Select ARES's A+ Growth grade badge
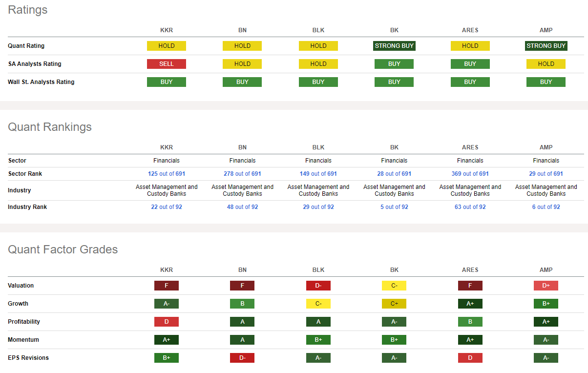 (x=470, y=304)
